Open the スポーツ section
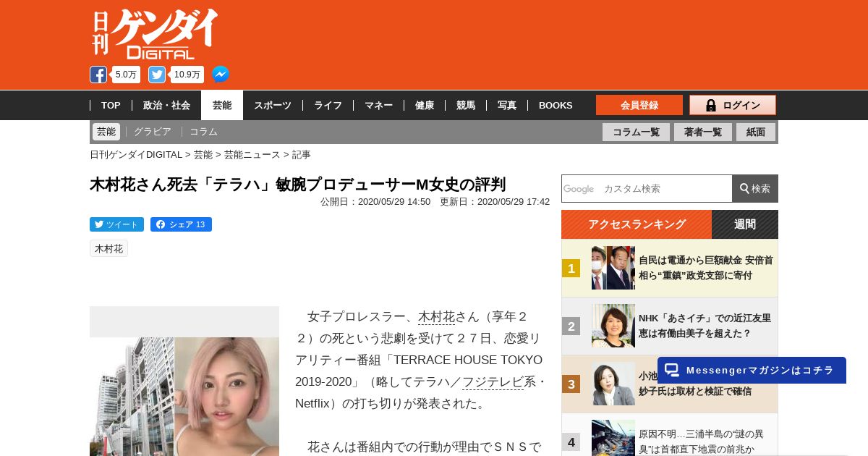 273,105
